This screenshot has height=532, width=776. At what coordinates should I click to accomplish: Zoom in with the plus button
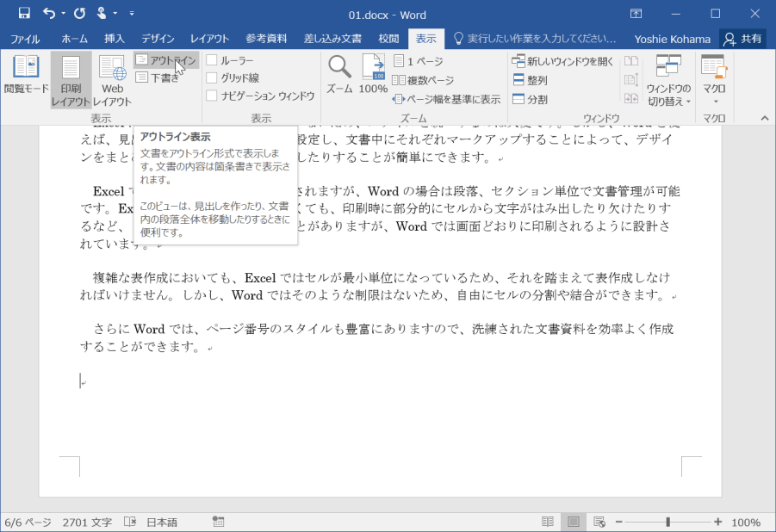pos(718,522)
